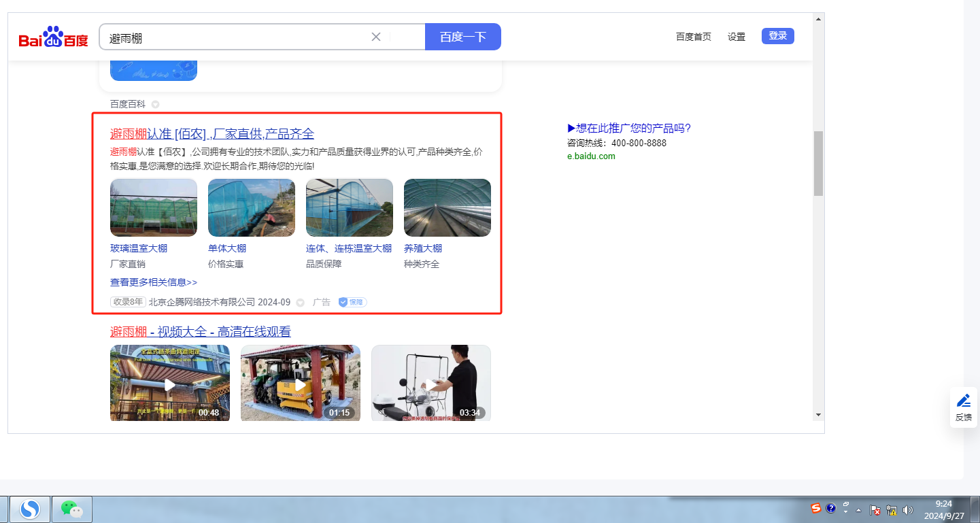The height and width of the screenshot is (523, 980).
Task: Click 北京企腾网络技术有限公司 advertiser name
Action: tap(202, 302)
